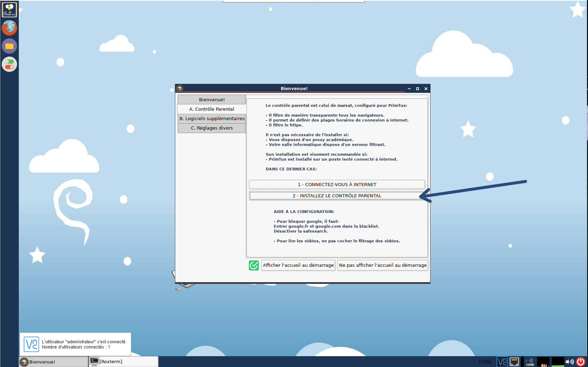Choose Afficher l'accueil au démarrage
This screenshot has width=588, height=367.
[298, 265]
